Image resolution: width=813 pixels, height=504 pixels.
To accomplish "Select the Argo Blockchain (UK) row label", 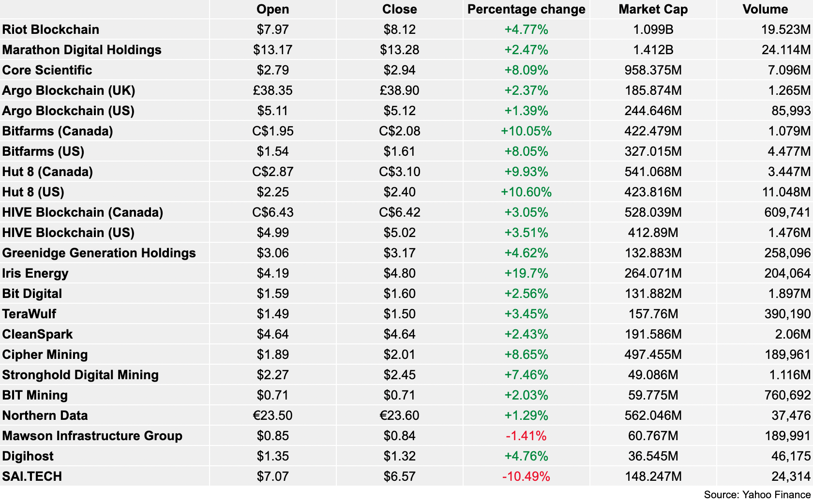I will [69, 90].
